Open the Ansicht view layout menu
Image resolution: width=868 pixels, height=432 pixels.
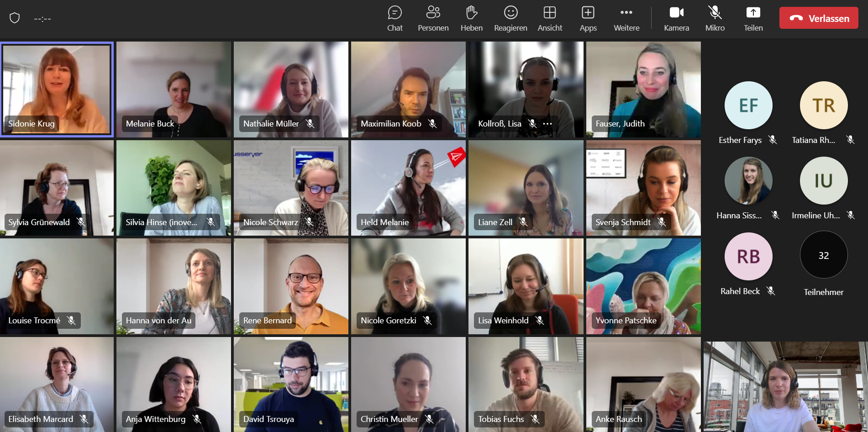pos(550,19)
